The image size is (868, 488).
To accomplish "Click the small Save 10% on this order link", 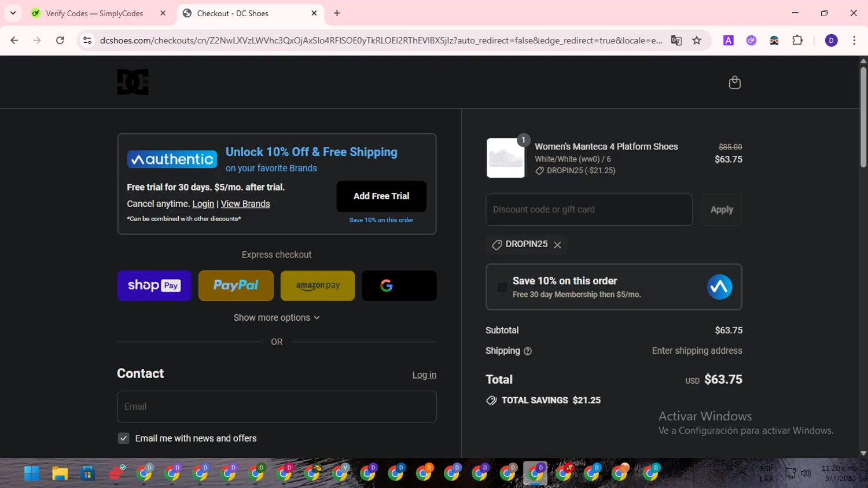I will pos(381,220).
